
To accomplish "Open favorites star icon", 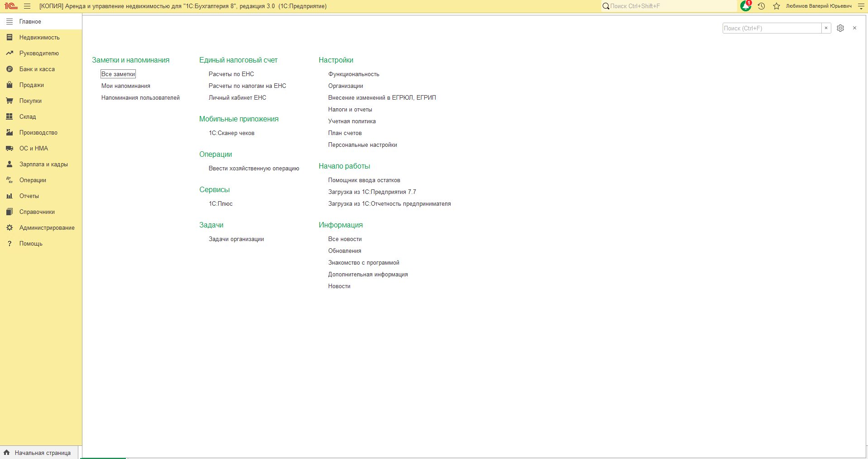I will (x=777, y=6).
